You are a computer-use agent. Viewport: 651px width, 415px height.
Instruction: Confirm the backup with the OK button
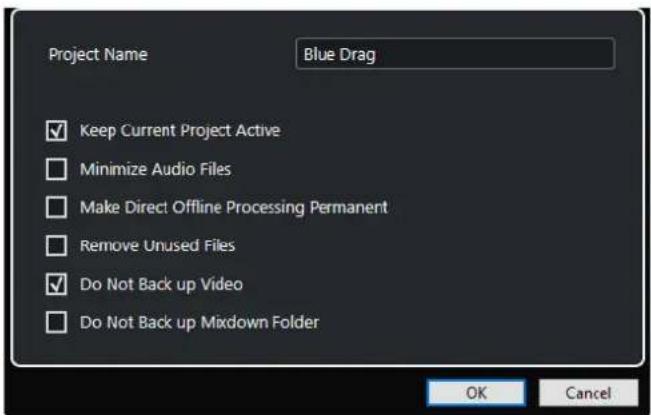point(476,393)
